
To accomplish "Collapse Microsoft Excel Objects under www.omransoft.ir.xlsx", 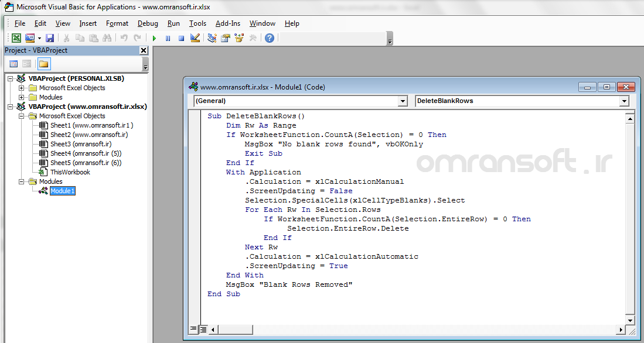I will pyautogui.click(x=21, y=116).
